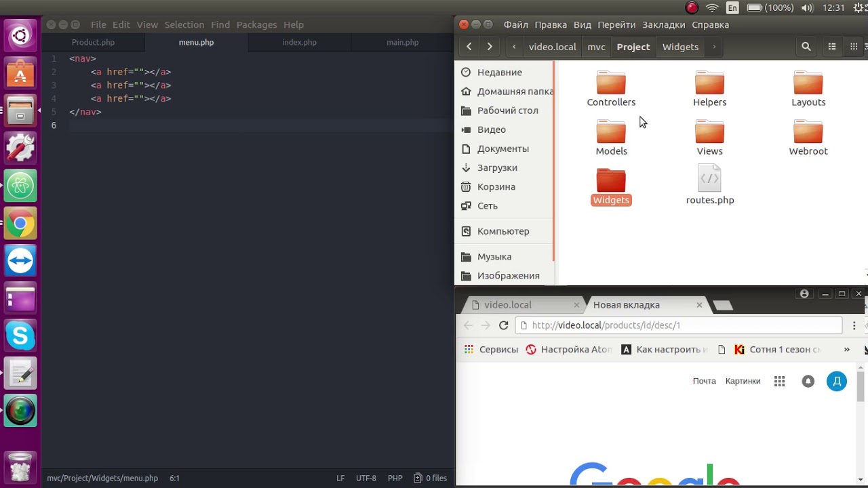Screen dimensions: 868x488
Task: Open keyboard layout En indicator
Action: pos(732,8)
